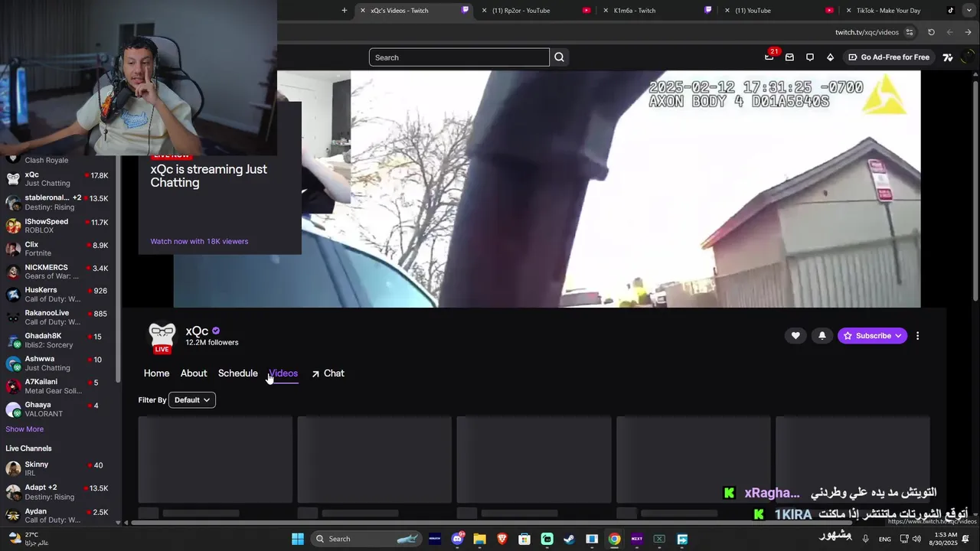Open Twitch notifications inbox with 21 badge
The width and height of the screenshot is (980, 551).
pos(769,57)
